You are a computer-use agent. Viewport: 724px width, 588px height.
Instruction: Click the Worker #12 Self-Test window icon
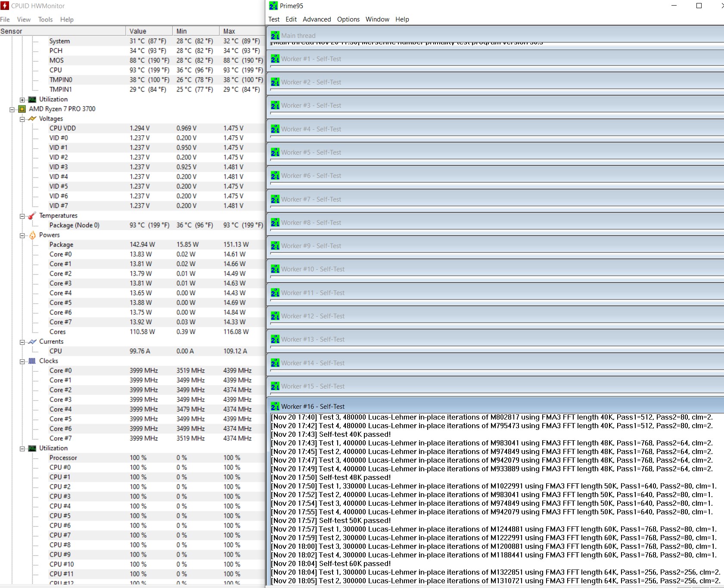tap(275, 316)
